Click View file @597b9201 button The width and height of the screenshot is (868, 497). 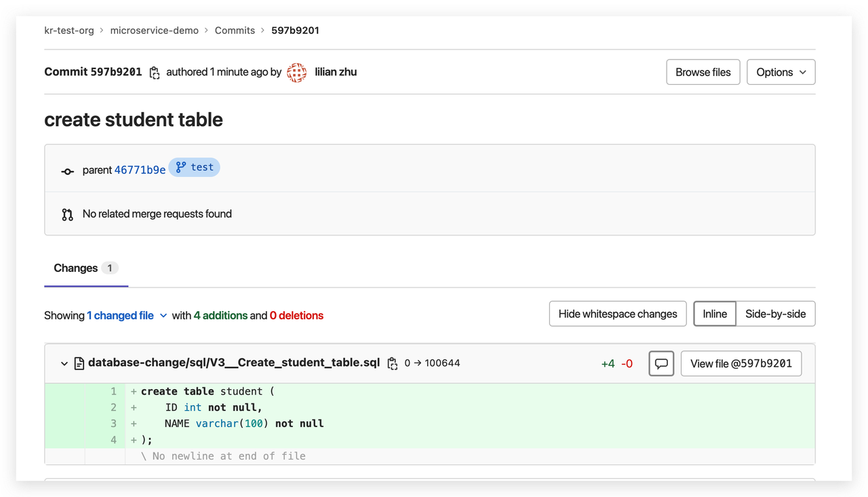pyautogui.click(x=741, y=363)
